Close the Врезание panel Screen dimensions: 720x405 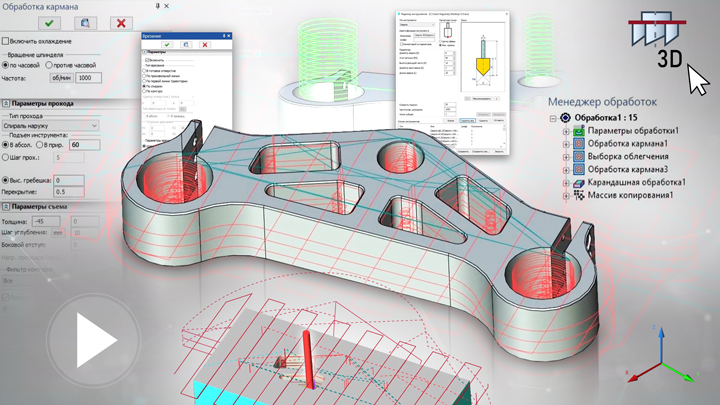point(229,36)
